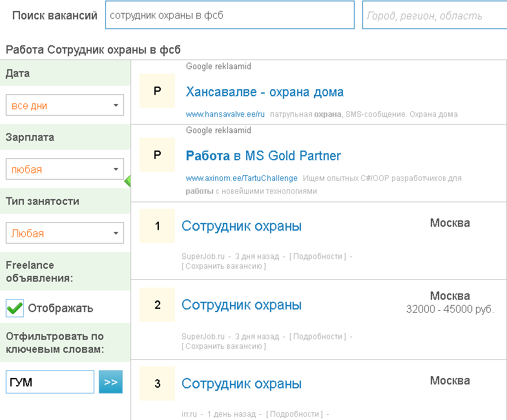This screenshot has height=420, width=507.
Task: Uncheck the 'Отображать' freelance checkbox
Action: (x=15, y=308)
